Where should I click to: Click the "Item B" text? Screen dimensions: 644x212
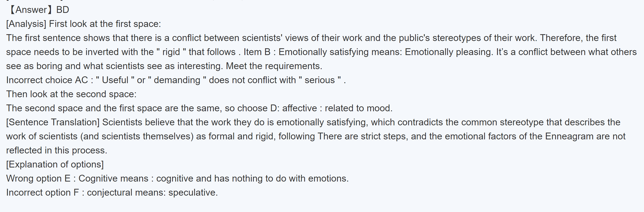(257, 52)
